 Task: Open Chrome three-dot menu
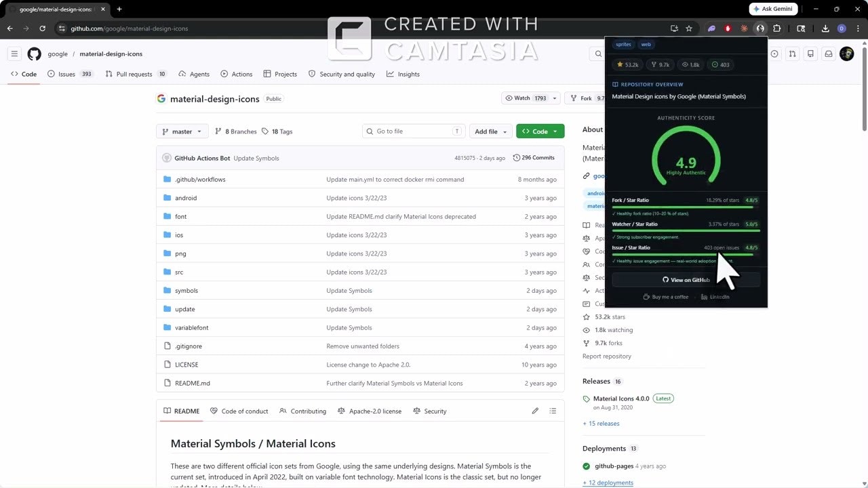coord(857,28)
